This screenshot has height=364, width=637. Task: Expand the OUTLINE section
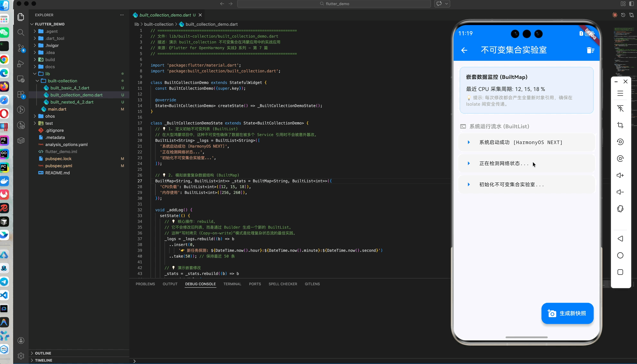43,353
